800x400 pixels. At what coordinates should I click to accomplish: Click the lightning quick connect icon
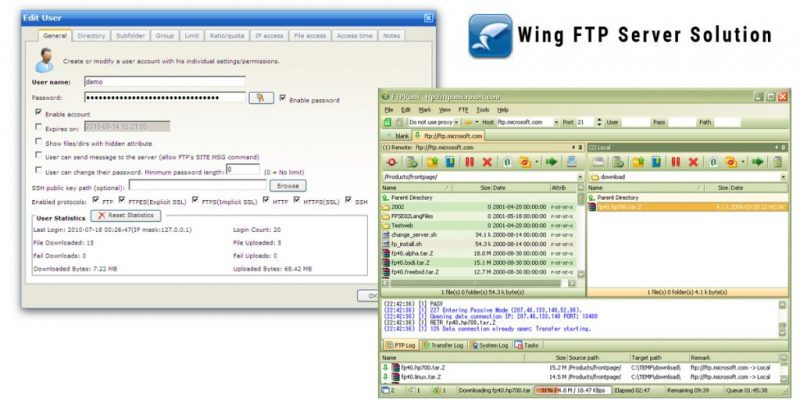coord(467,122)
